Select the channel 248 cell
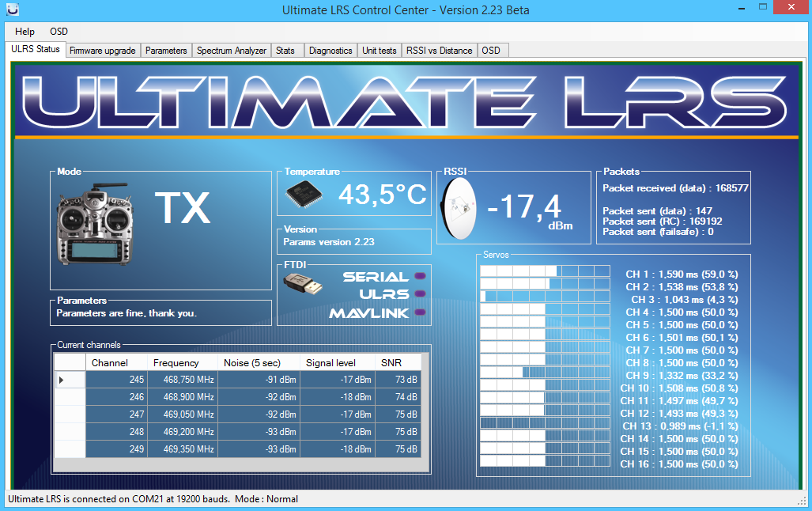Viewport: 812px width, 511px height. (x=116, y=432)
